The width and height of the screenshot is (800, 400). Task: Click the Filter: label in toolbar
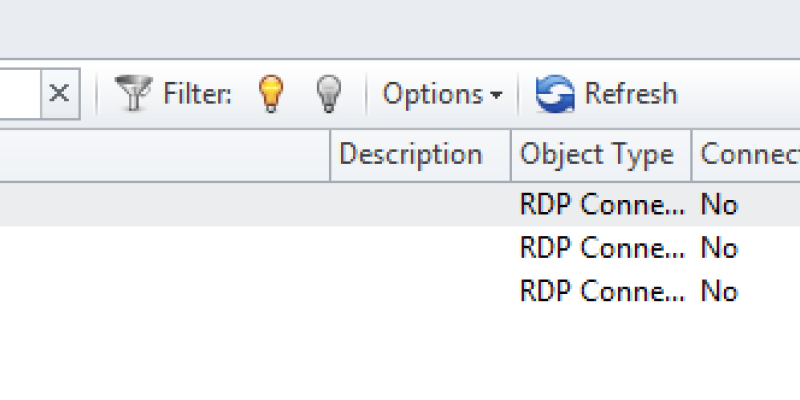coord(197,94)
